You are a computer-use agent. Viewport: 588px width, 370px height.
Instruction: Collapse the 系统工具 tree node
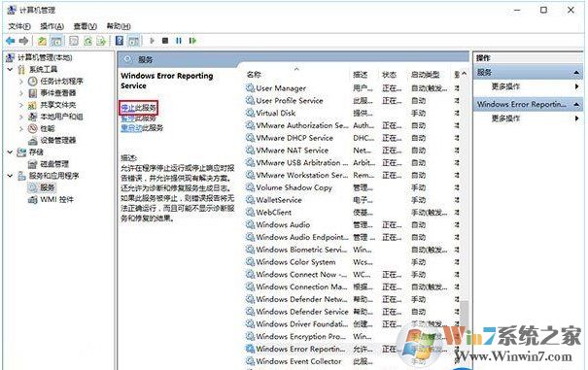coord(10,69)
